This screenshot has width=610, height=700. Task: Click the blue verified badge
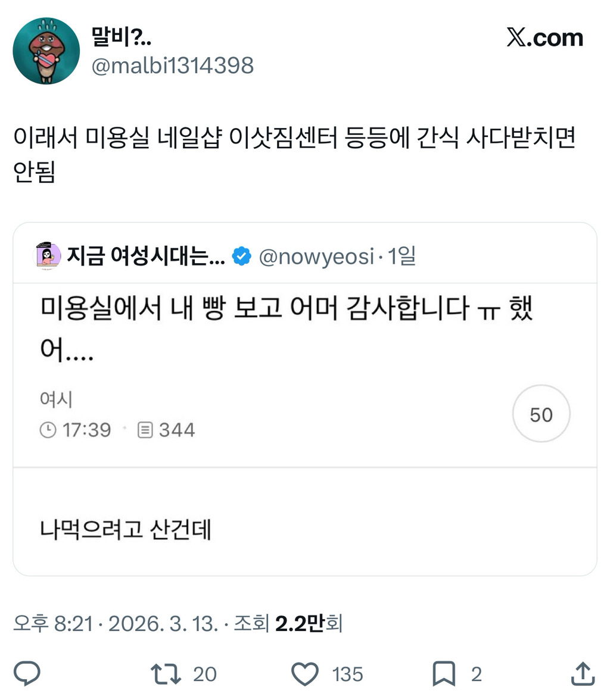point(241,257)
